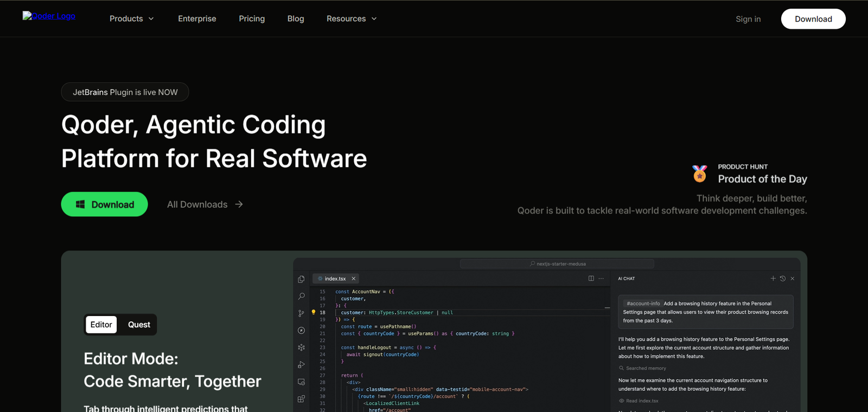Screen dimensions: 868x412
Task: Click the nextjs-starter-medusa search field
Action: [557, 264]
